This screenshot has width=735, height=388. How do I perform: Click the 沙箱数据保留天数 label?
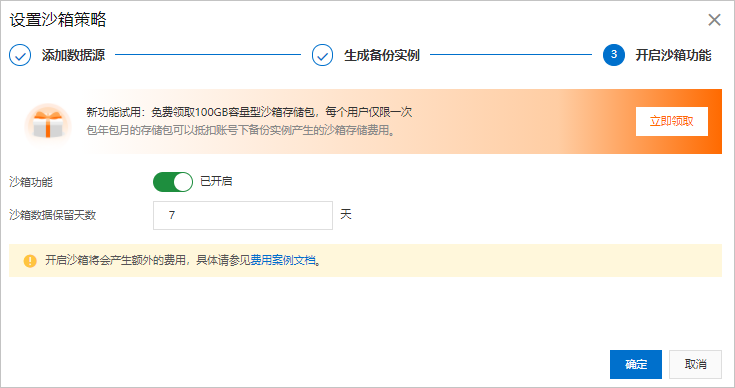tap(52, 215)
